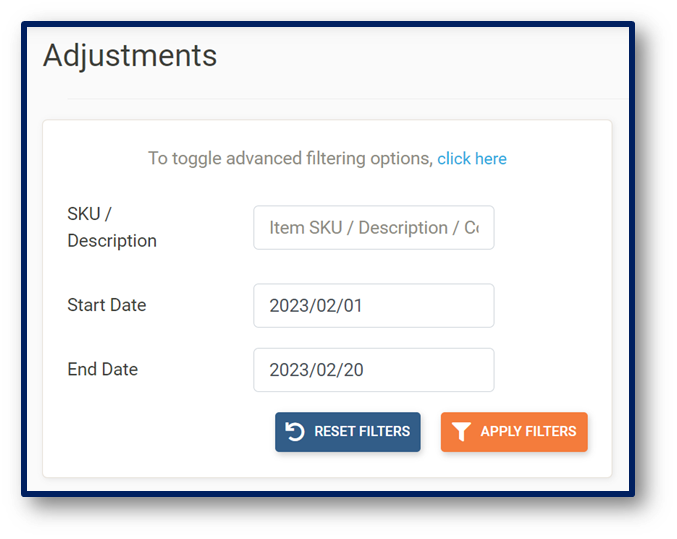This screenshot has width=677, height=539.
Task: Click the "End Date" label
Action: [102, 370]
